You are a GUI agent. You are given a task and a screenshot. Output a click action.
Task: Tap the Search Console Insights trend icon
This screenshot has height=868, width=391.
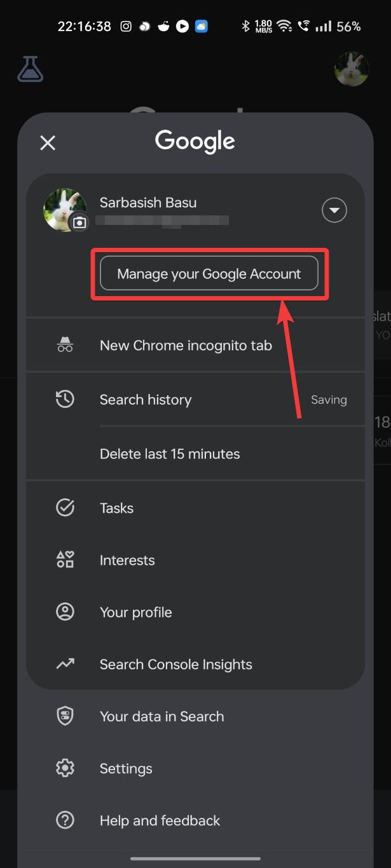(65, 664)
